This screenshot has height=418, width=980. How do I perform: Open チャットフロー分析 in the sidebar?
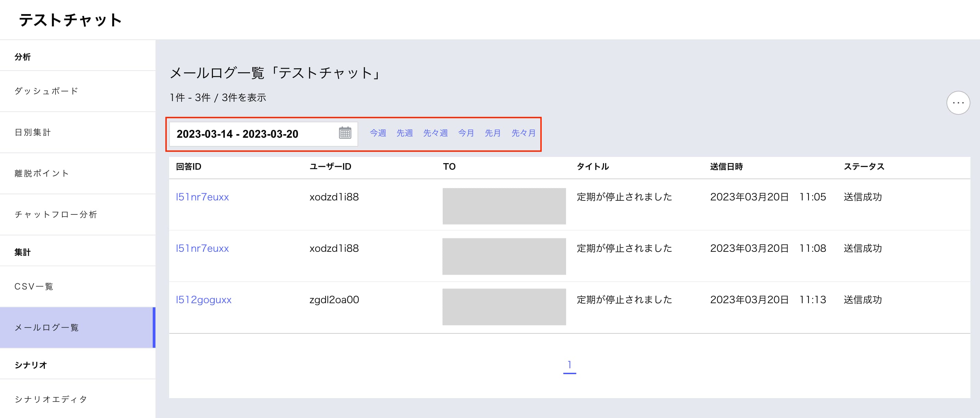78,214
